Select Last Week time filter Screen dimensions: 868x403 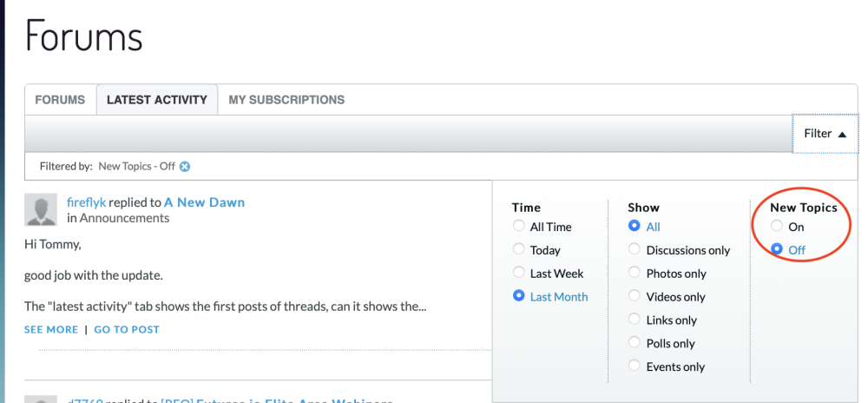tap(519, 274)
